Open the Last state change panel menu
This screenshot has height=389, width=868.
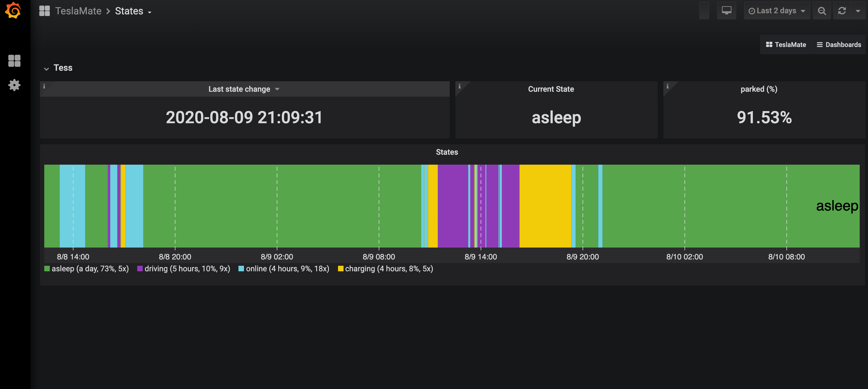(x=244, y=89)
